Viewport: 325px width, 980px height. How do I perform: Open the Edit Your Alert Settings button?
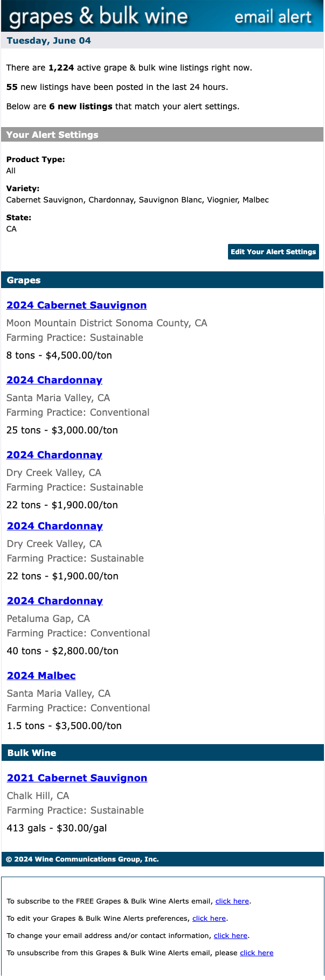tap(273, 251)
